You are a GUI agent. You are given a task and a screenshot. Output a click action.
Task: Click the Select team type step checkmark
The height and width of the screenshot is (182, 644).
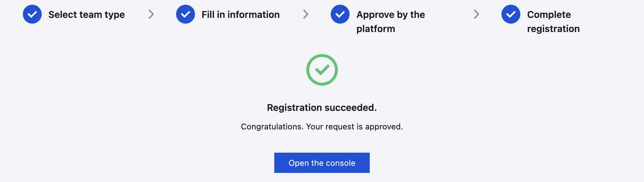click(x=32, y=14)
